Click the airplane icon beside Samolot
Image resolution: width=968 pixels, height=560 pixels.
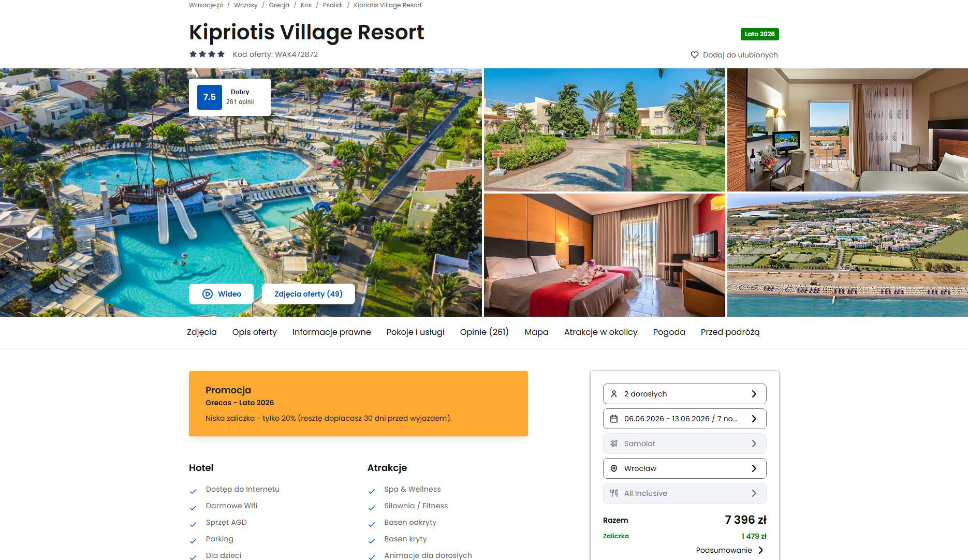614,444
